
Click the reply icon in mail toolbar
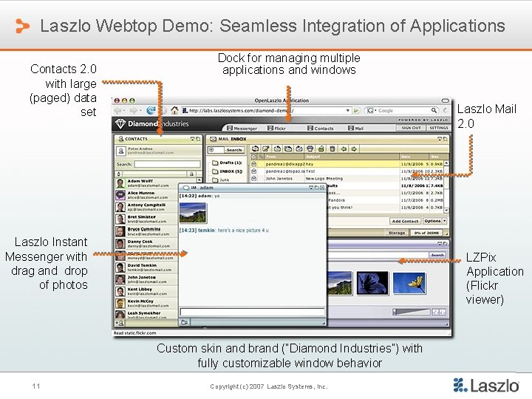pyautogui.click(x=277, y=149)
